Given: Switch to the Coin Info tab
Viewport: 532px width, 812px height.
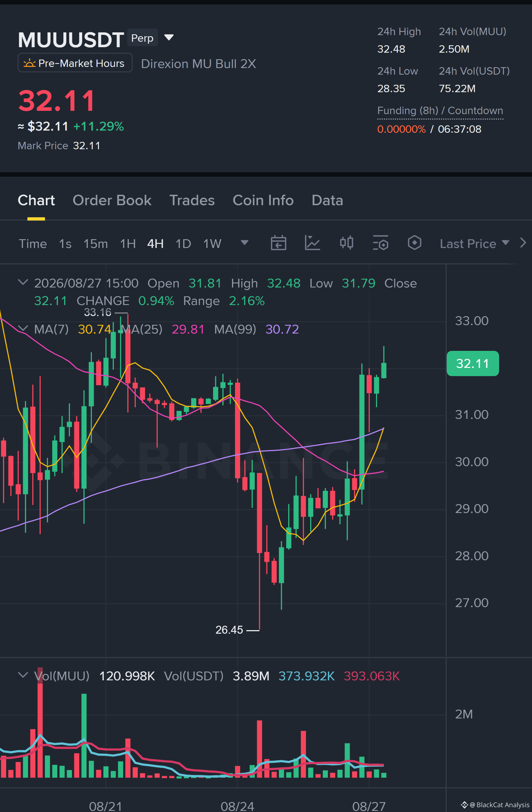Looking at the screenshot, I should point(263,200).
